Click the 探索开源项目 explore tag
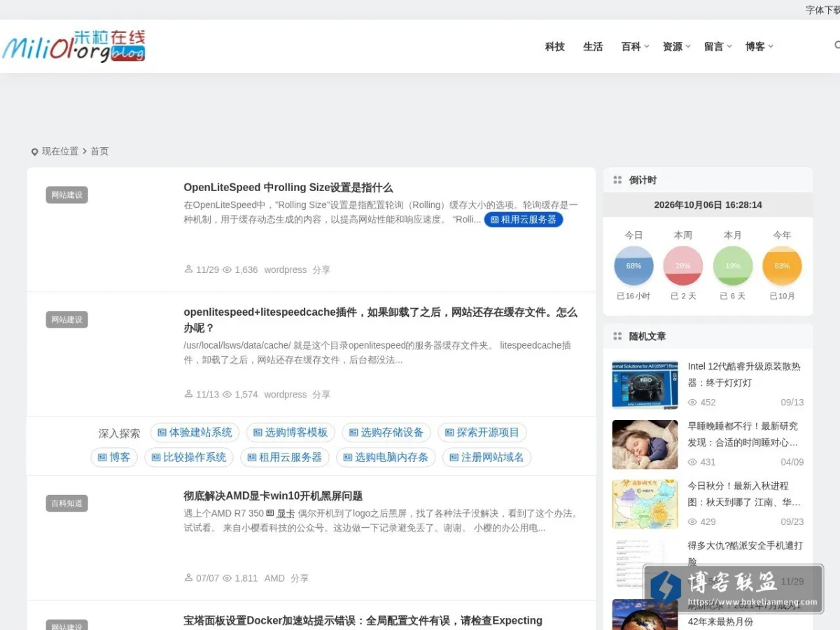 pos(482,433)
